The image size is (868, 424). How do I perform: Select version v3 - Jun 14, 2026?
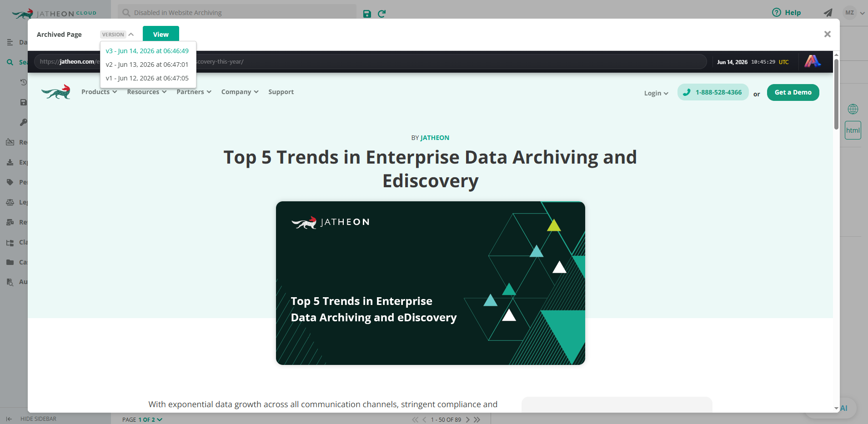[x=147, y=51]
